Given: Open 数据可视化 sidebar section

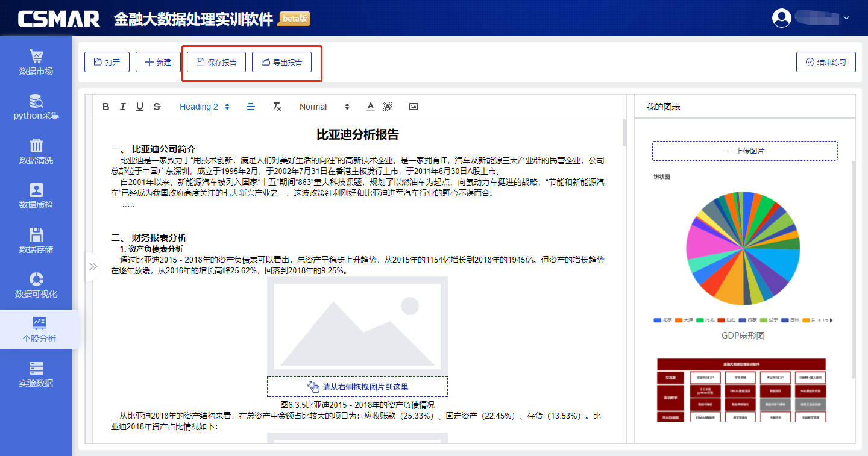Looking at the screenshot, I should (36, 286).
